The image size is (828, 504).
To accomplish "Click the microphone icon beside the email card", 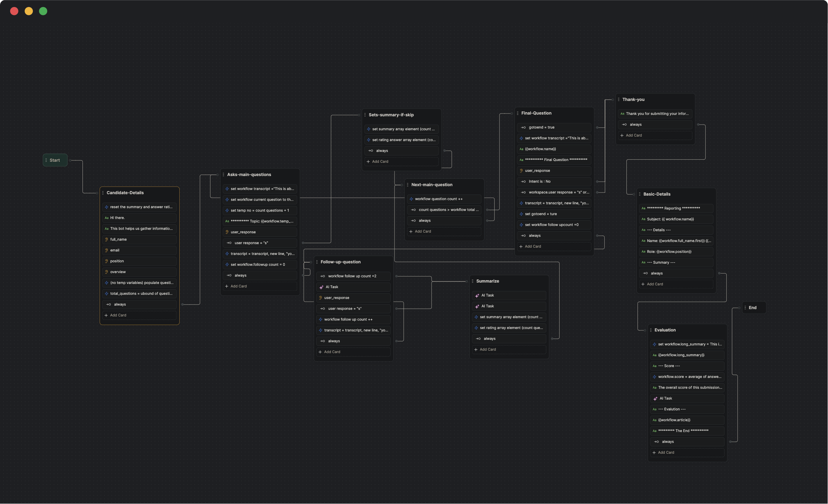I will click(x=107, y=250).
